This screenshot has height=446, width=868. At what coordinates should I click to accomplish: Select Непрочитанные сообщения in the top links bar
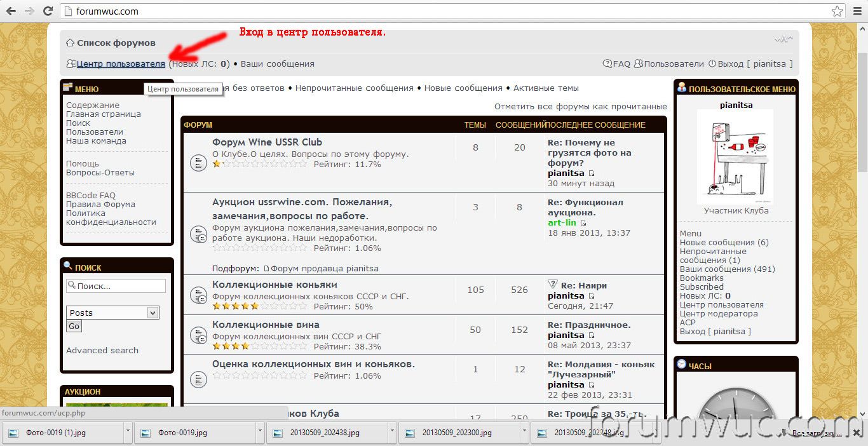click(x=354, y=88)
